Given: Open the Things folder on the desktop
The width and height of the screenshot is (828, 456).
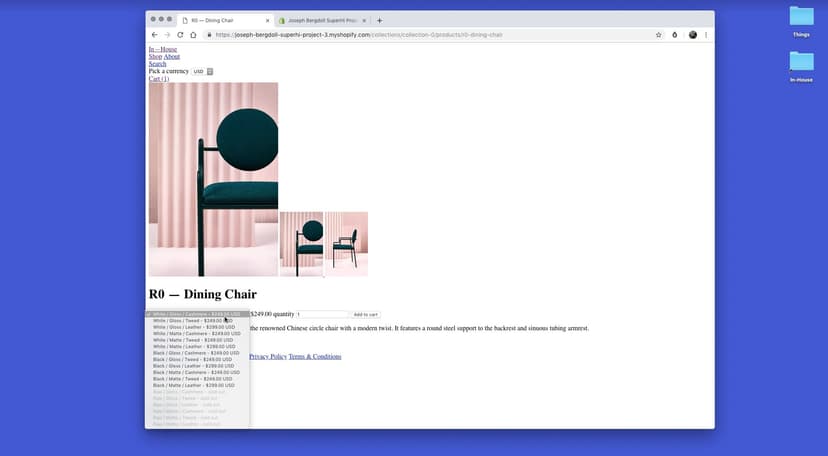Looking at the screenshot, I should click(x=801, y=21).
